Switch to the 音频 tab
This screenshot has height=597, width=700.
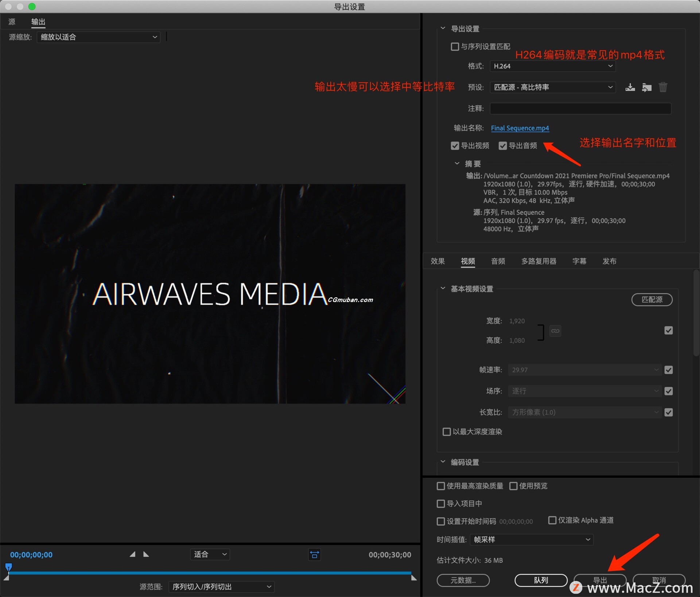point(498,261)
